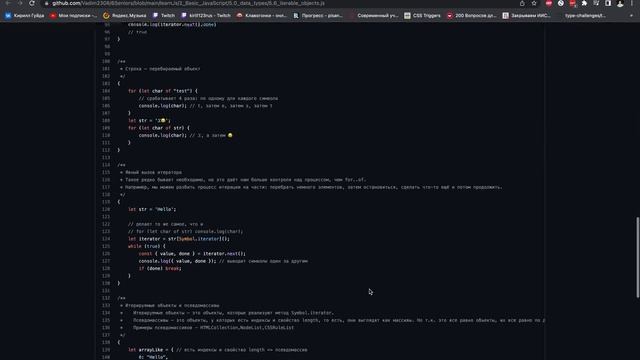Open the Клавогонки bookmark
The image size is (640, 360).
click(262, 16)
